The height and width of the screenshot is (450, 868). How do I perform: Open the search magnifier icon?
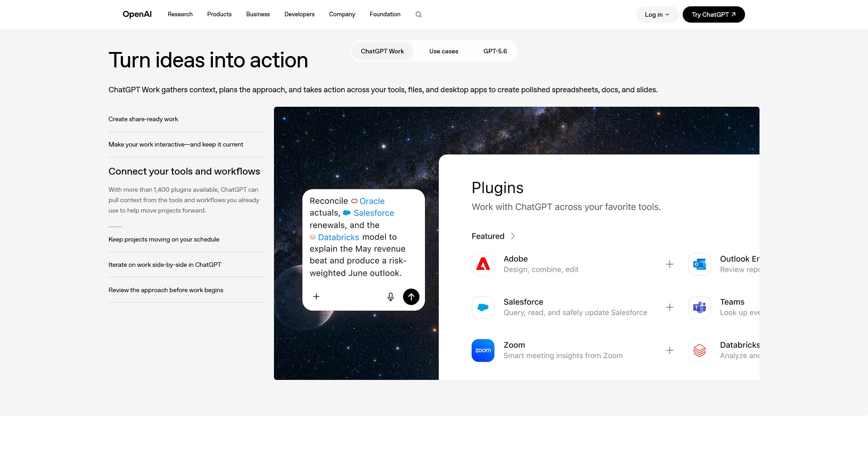(x=419, y=14)
